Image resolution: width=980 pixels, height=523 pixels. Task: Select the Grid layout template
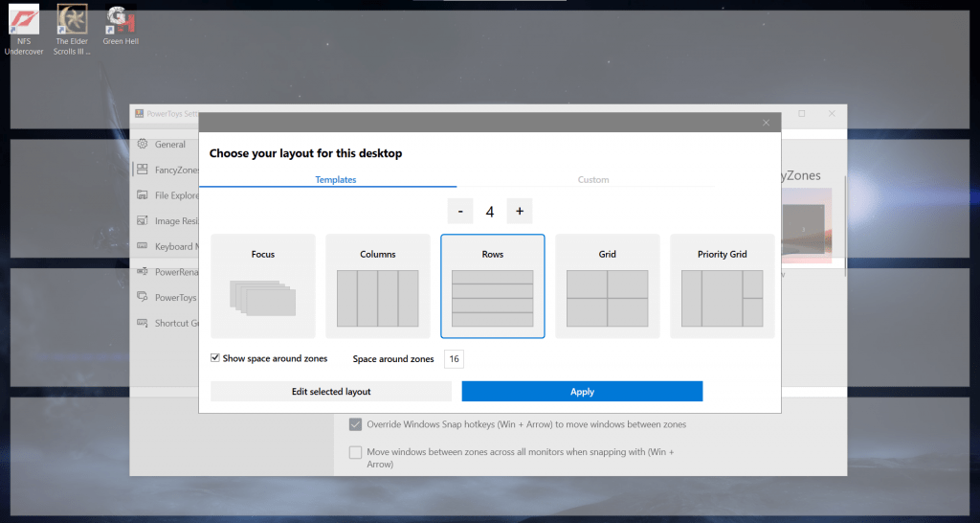click(607, 286)
